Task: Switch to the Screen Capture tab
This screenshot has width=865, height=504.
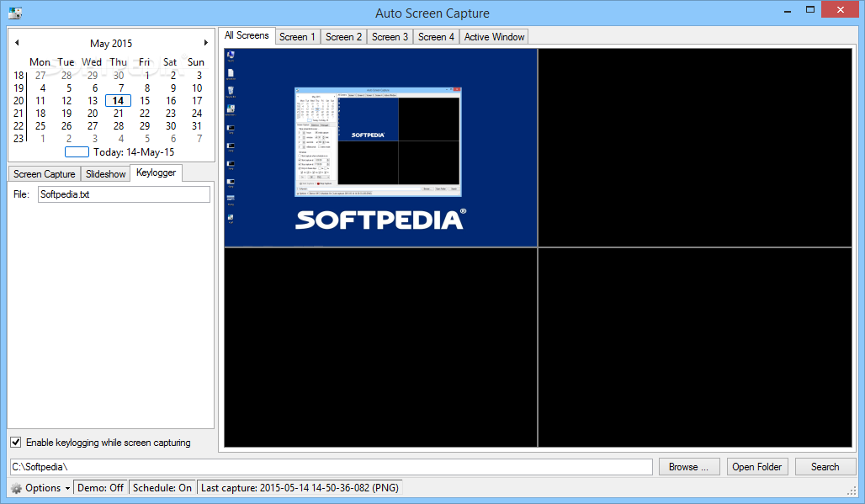Action: tap(44, 173)
